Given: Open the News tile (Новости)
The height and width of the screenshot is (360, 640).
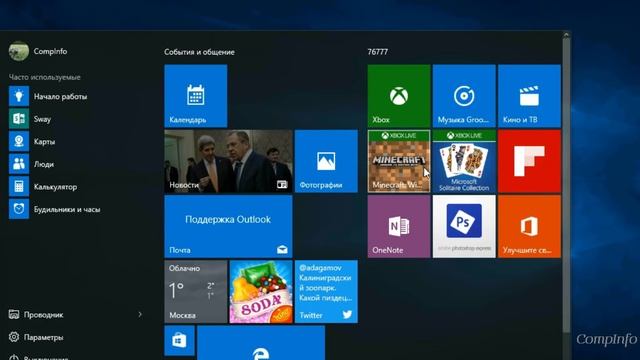Looking at the screenshot, I should coord(228,161).
